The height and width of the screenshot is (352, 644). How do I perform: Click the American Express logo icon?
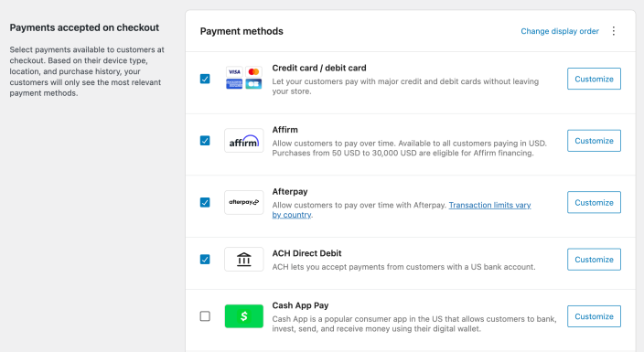pos(234,84)
